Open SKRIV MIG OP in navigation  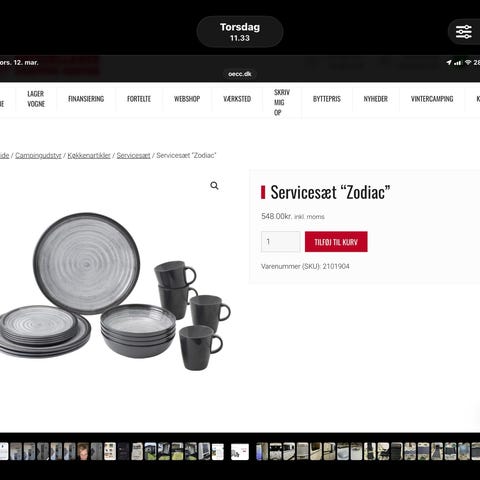[281, 102]
